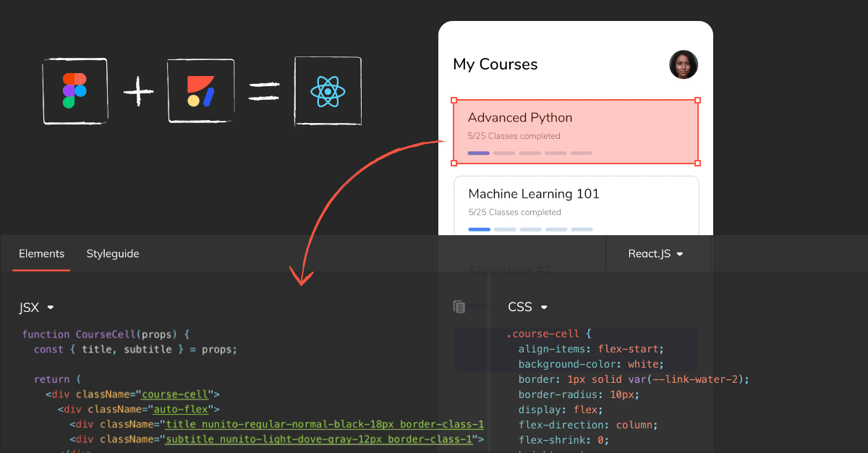
Task: Click the top-left selection handle of the highlighted card
Action: tap(454, 99)
